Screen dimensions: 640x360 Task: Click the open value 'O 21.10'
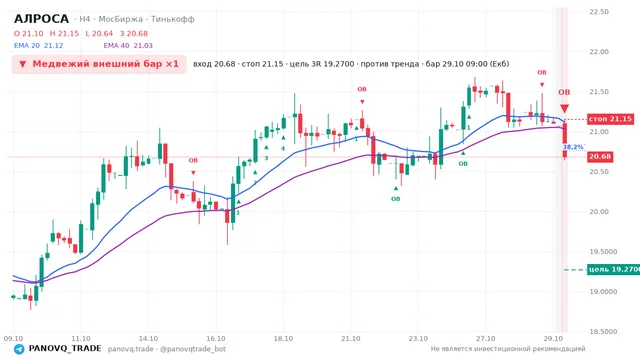coord(29,33)
